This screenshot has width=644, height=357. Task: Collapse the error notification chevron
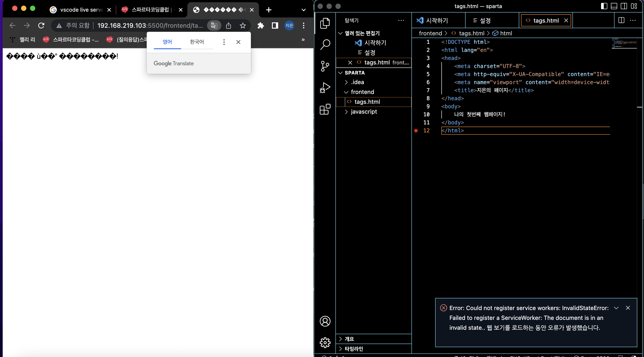[x=616, y=308]
